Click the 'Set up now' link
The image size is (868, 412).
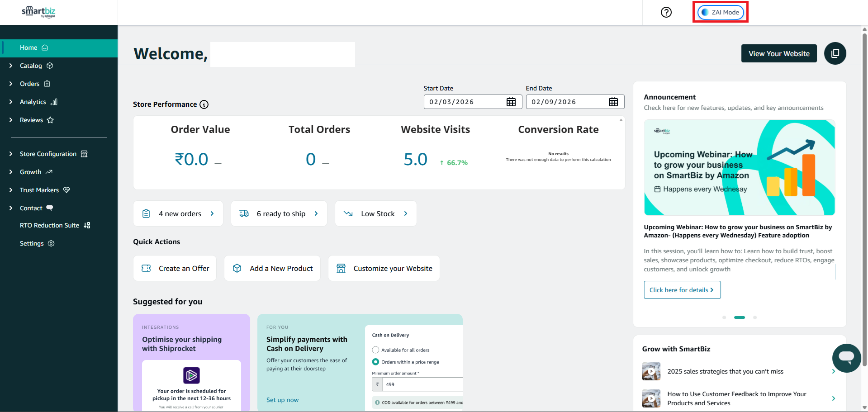pos(282,400)
